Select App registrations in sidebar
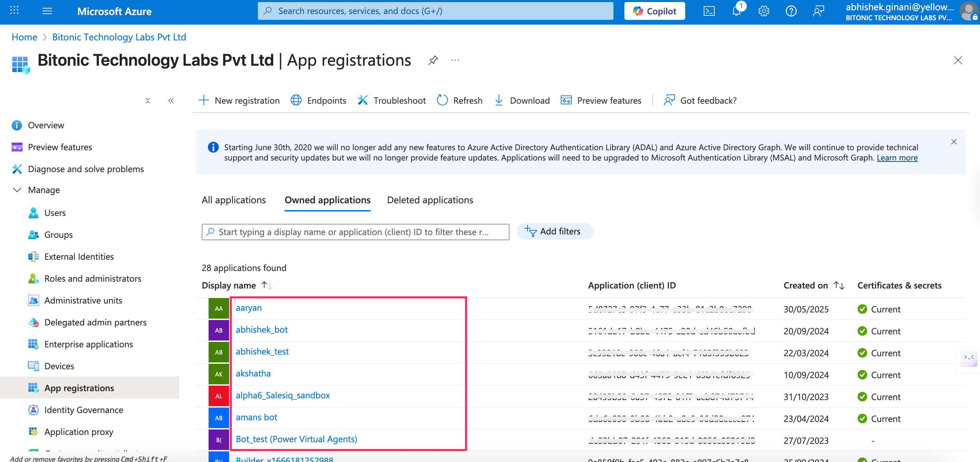Viewport: 980px width, 462px height. 90,388
